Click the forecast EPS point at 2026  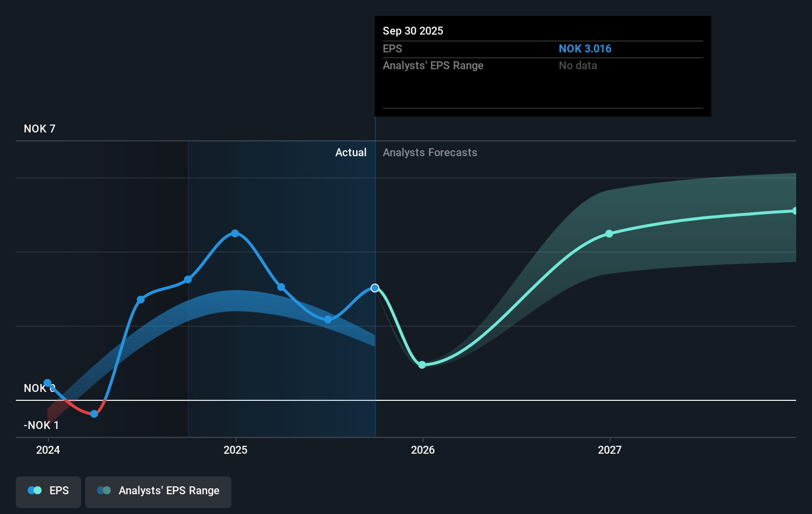click(x=422, y=365)
